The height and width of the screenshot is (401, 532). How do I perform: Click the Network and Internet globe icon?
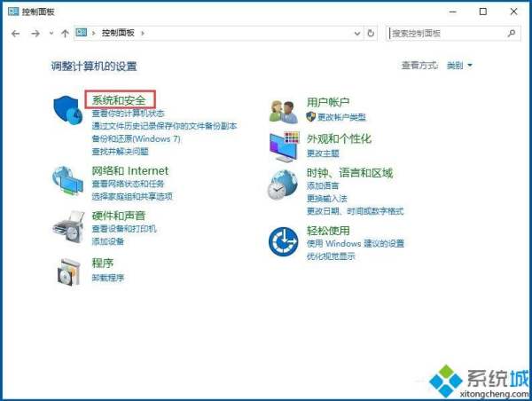[68, 181]
